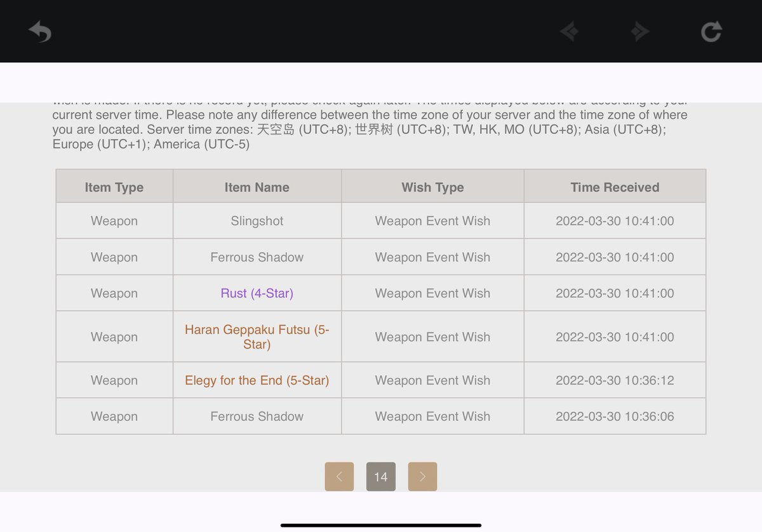Screen dimensions: 762x532
Task: Select Rust (4-Star) item name
Action: tap(257, 293)
